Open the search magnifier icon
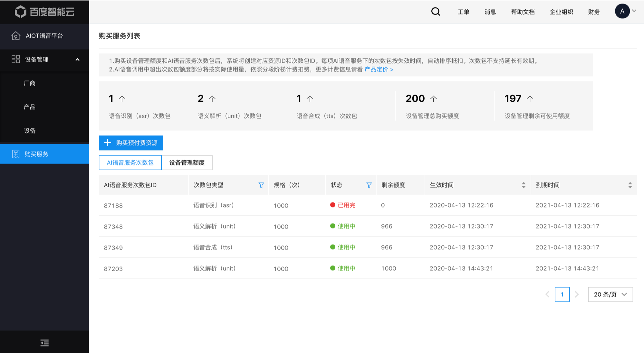 pos(436,12)
